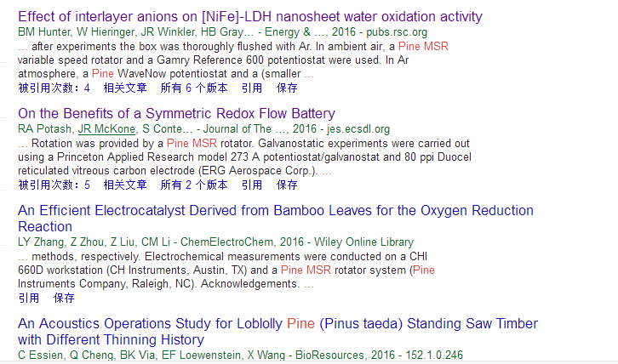Open related articles for the Flow Battery result
Viewport: 618px width, 364px height.
click(125, 185)
